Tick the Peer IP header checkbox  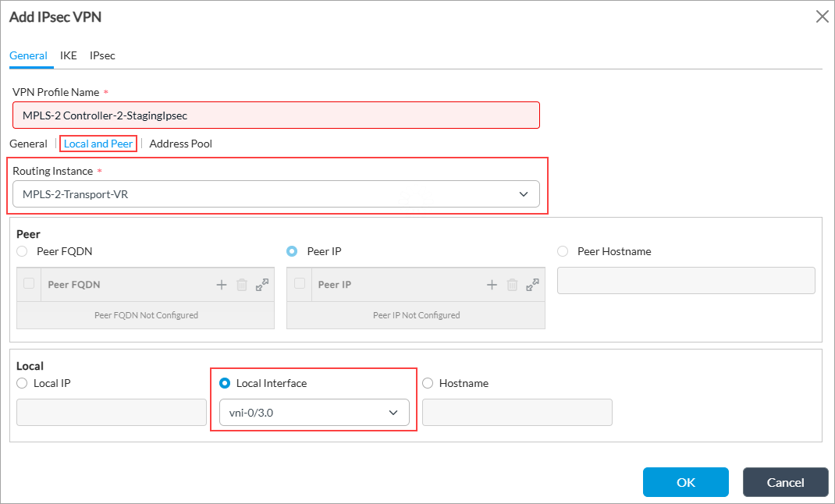click(x=299, y=284)
